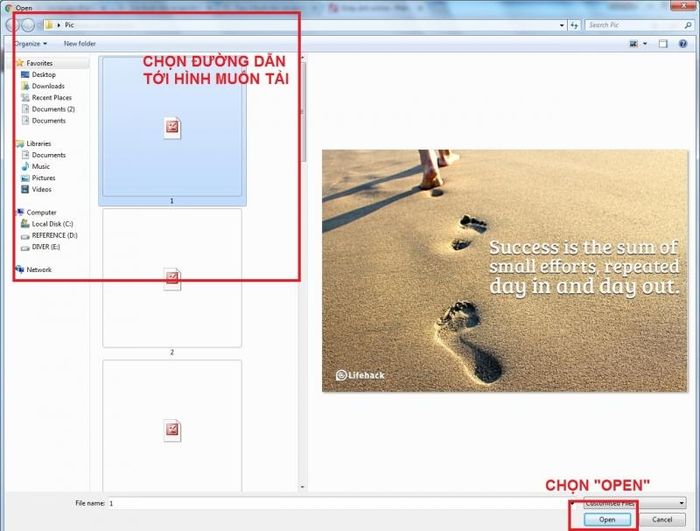Screen dimensions: 700x531
Task: Click the refresh icon beside address bar
Action: point(575,25)
